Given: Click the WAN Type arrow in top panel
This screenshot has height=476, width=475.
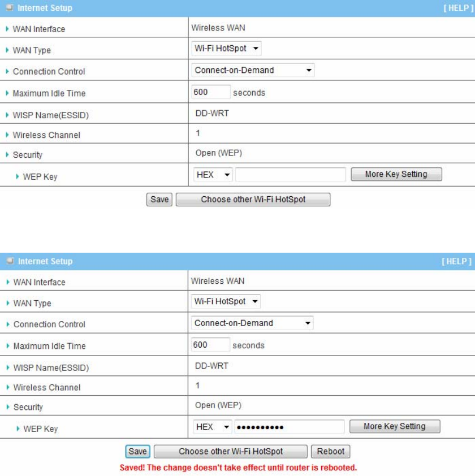Looking at the screenshot, I should (x=7, y=50).
